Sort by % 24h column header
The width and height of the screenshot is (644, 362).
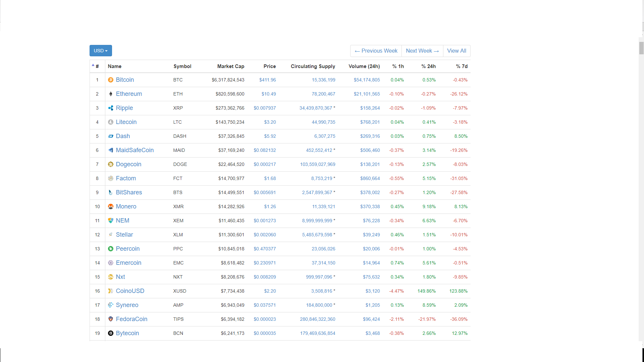coord(429,66)
